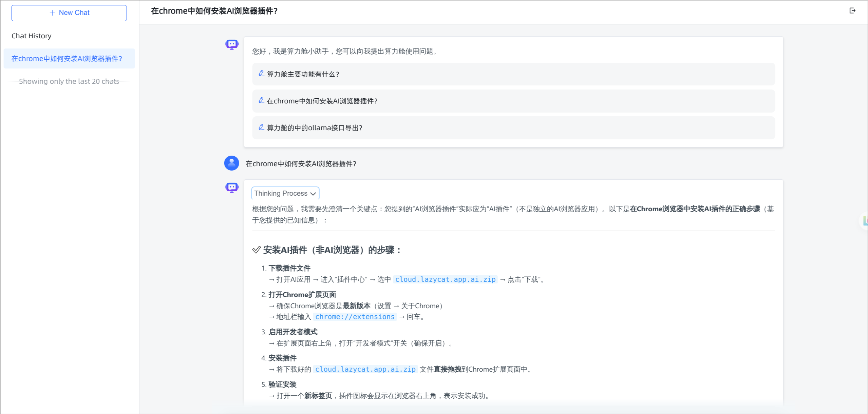Click the chevron arrow in Thinking Process
The width and height of the screenshot is (868, 414).
(313, 194)
